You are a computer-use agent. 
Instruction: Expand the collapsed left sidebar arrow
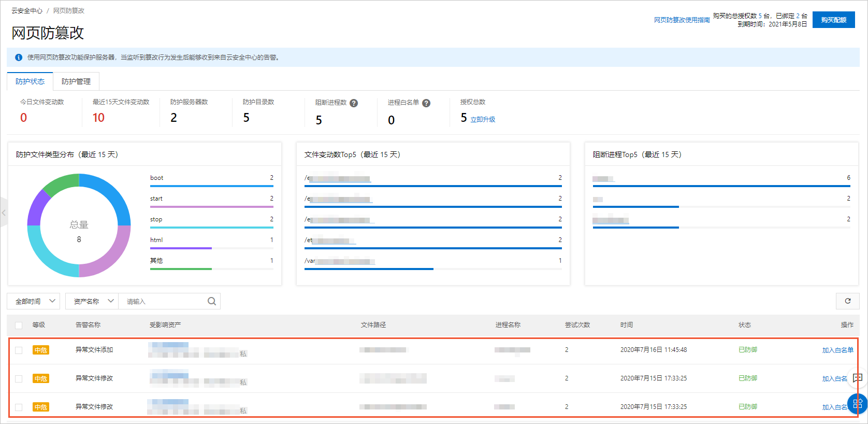coord(4,213)
